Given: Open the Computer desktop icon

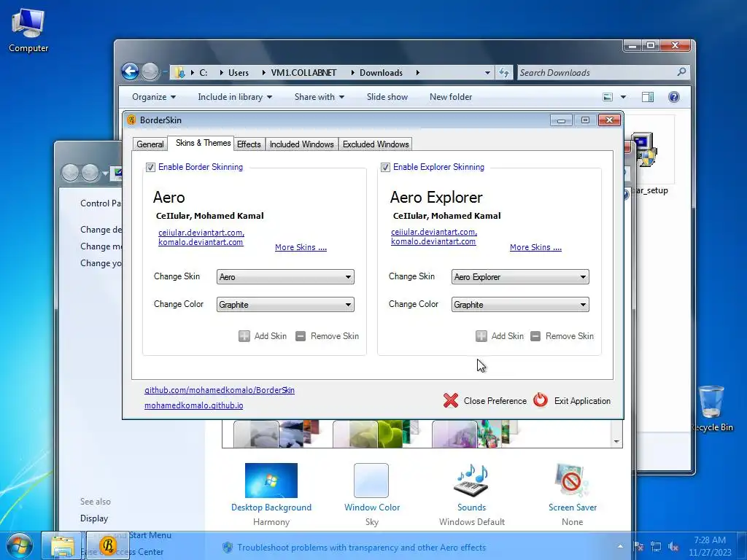Looking at the screenshot, I should coord(28,28).
